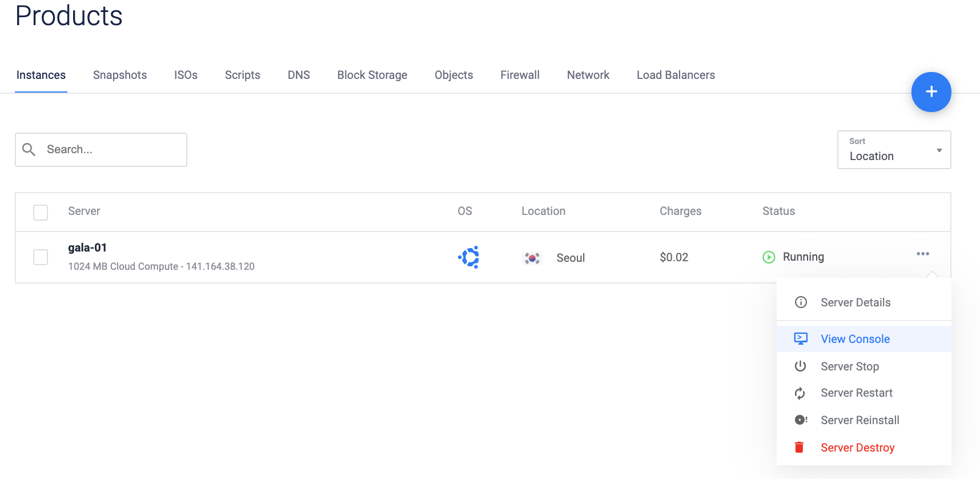Click the $0.02 charges value
This screenshot has height=479, width=980.
pos(674,257)
